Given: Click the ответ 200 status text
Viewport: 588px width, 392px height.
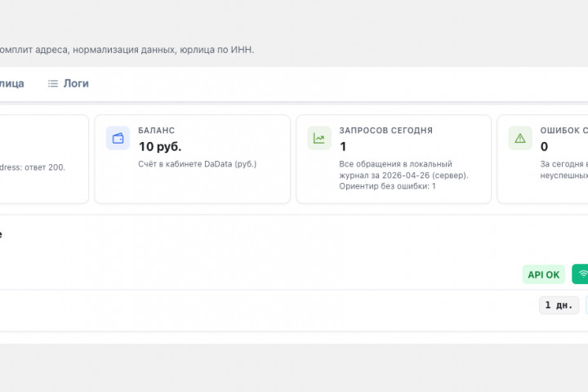Looking at the screenshot, I should coord(33,167).
